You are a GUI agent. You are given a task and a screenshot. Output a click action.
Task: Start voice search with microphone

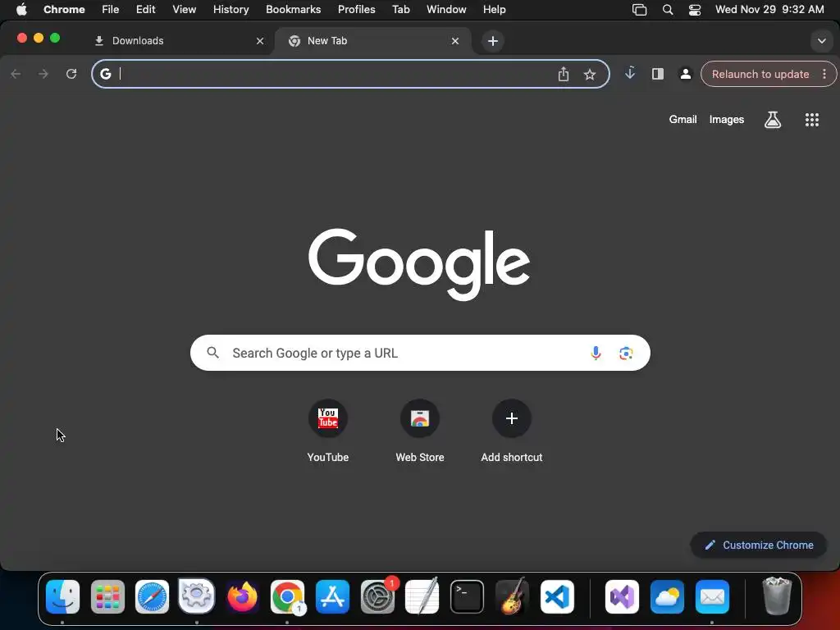coord(596,353)
